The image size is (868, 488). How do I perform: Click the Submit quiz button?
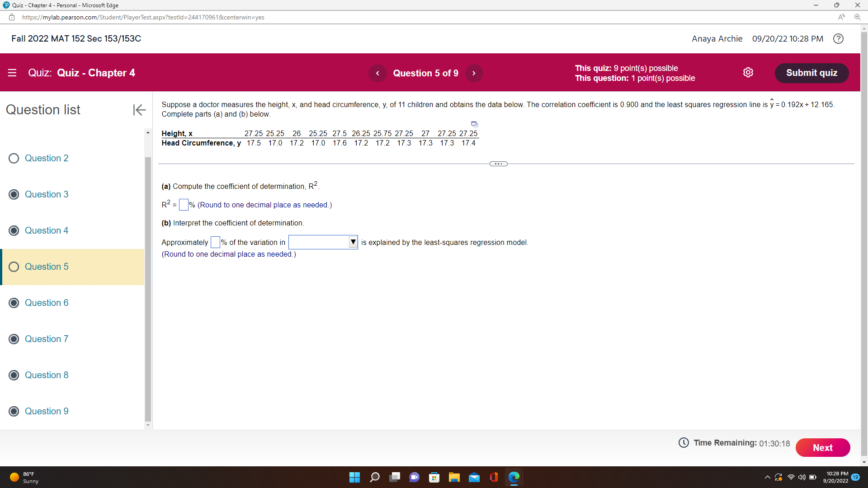811,73
